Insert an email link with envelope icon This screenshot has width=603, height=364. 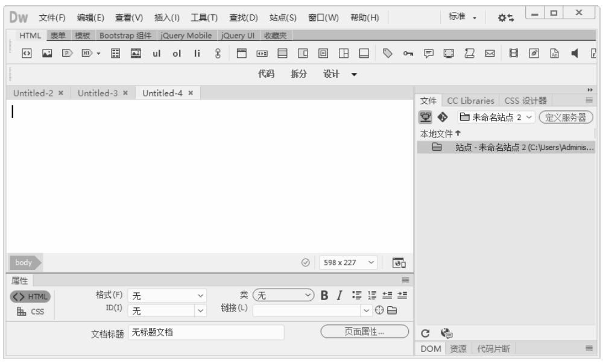[491, 55]
